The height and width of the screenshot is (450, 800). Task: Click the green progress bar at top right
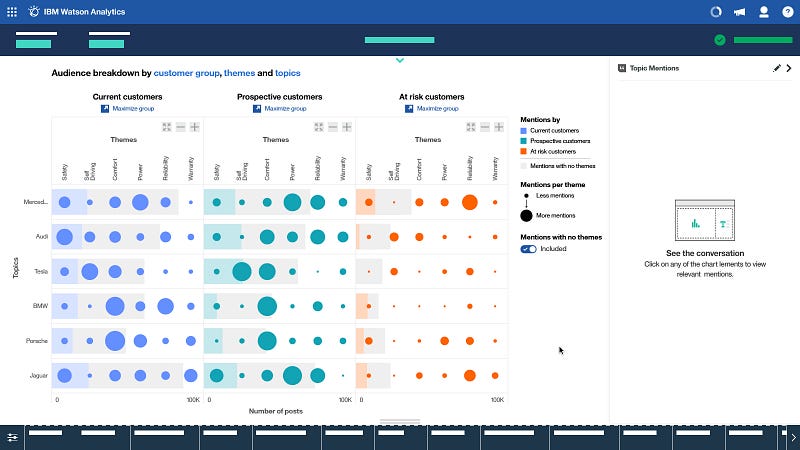tap(763, 40)
